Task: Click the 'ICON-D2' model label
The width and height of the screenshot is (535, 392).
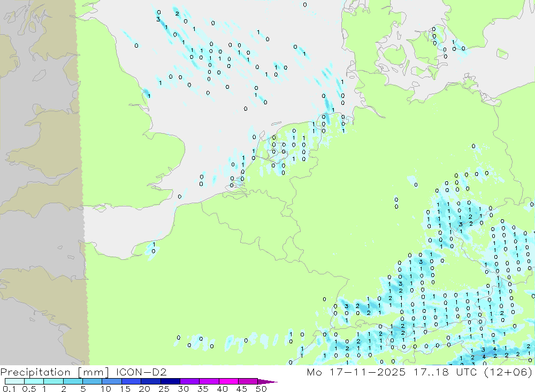Action: 141,372
